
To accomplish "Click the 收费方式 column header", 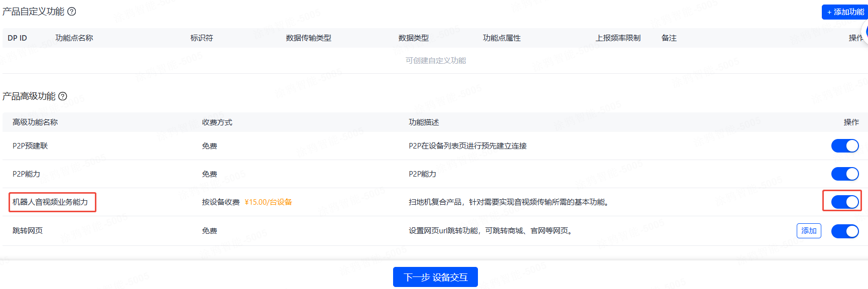I will click(x=217, y=122).
